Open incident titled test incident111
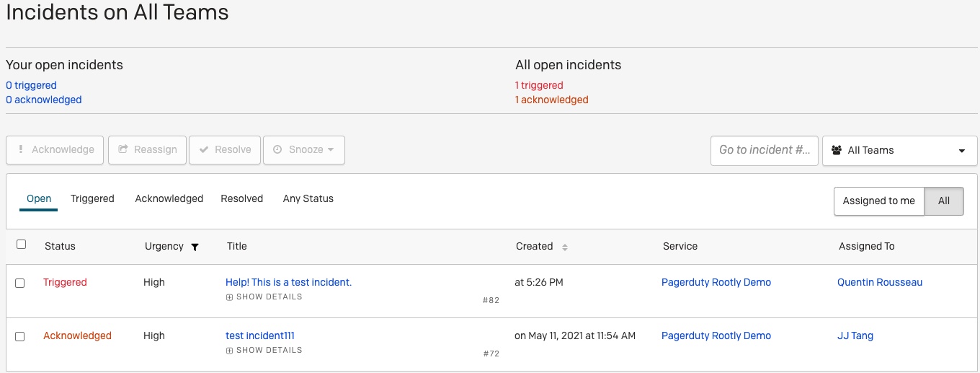Screen dimensions: 980x373 259,335
